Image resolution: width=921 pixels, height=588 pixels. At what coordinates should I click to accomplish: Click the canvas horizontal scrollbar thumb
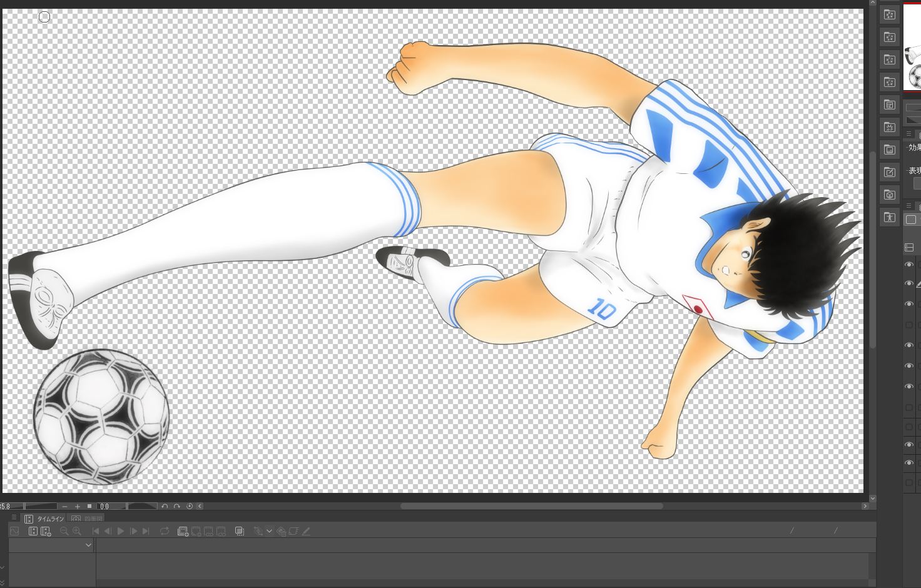point(531,506)
